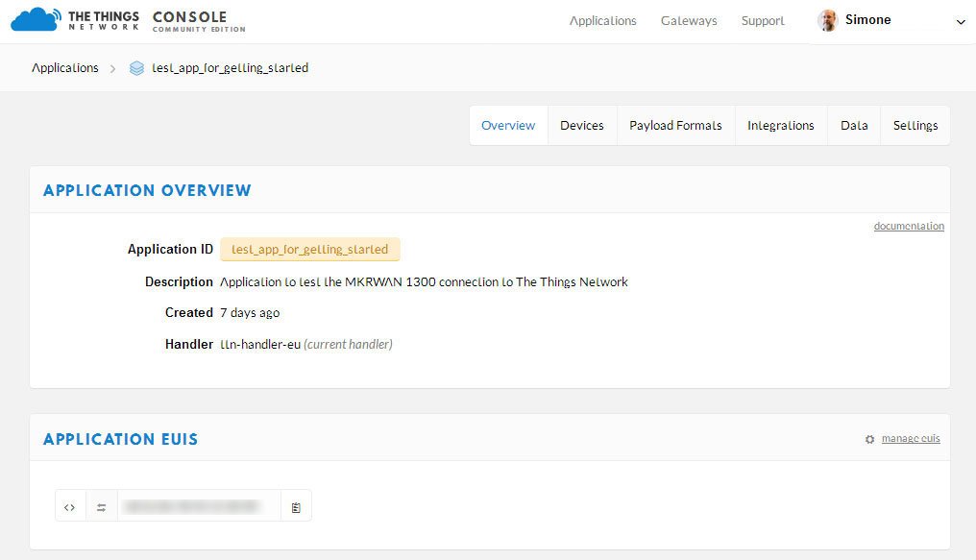This screenshot has width=976, height=560.
Task: Toggle EUI hex format code icon
Action: click(70, 508)
